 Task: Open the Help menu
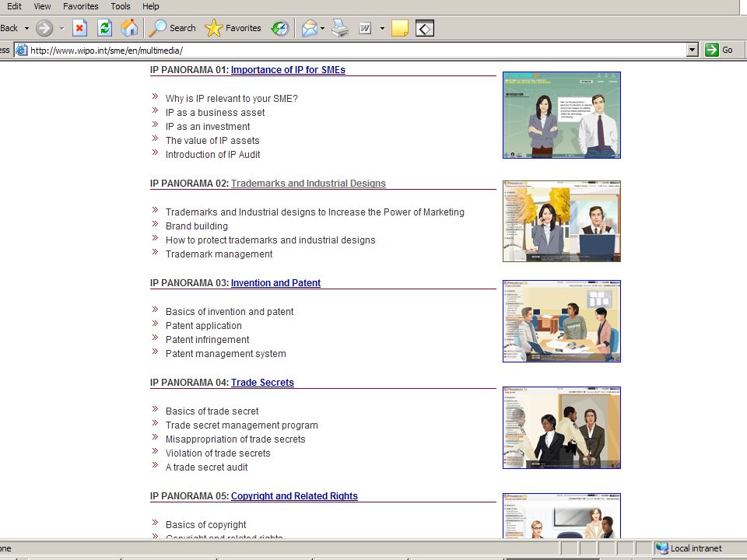(150, 6)
